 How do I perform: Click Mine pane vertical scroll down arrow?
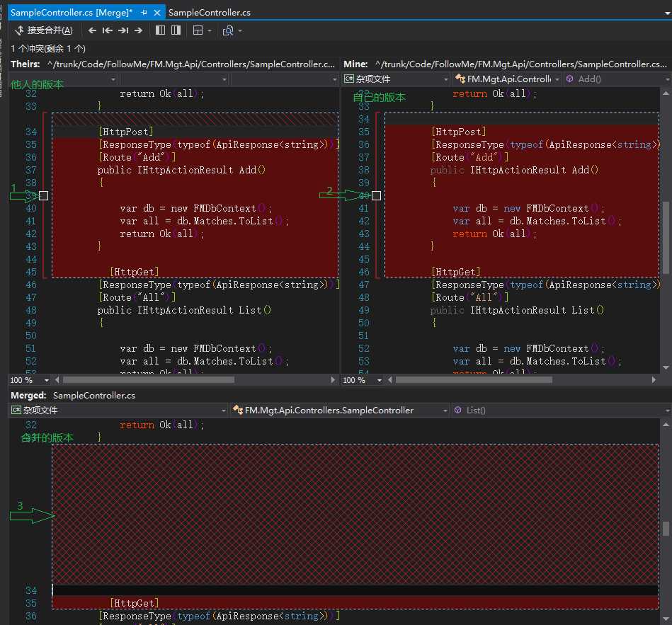(666, 367)
